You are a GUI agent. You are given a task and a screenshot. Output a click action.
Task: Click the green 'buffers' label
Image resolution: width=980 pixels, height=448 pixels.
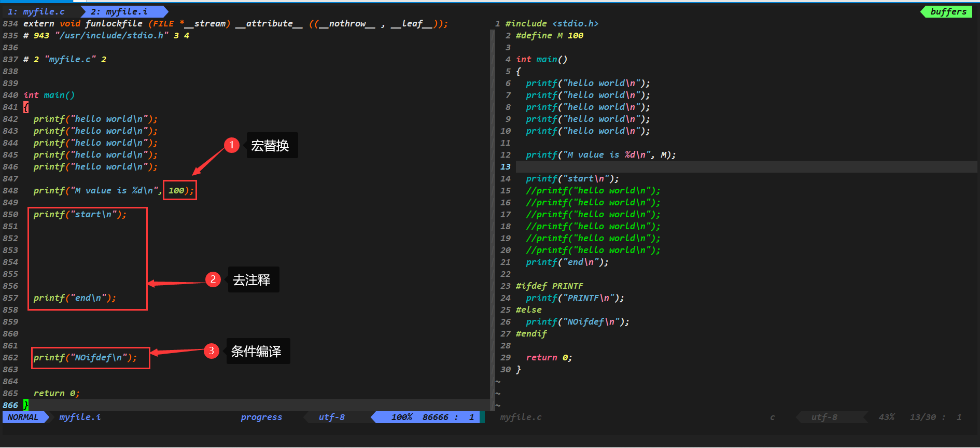point(948,11)
